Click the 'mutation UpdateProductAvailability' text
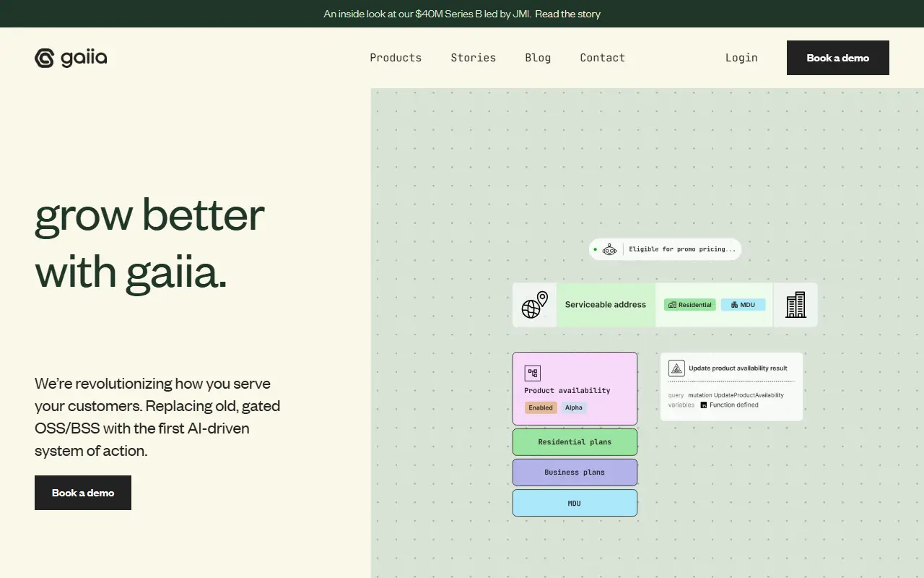The width and height of the screenshot is (924, 578). pos(736,395)
